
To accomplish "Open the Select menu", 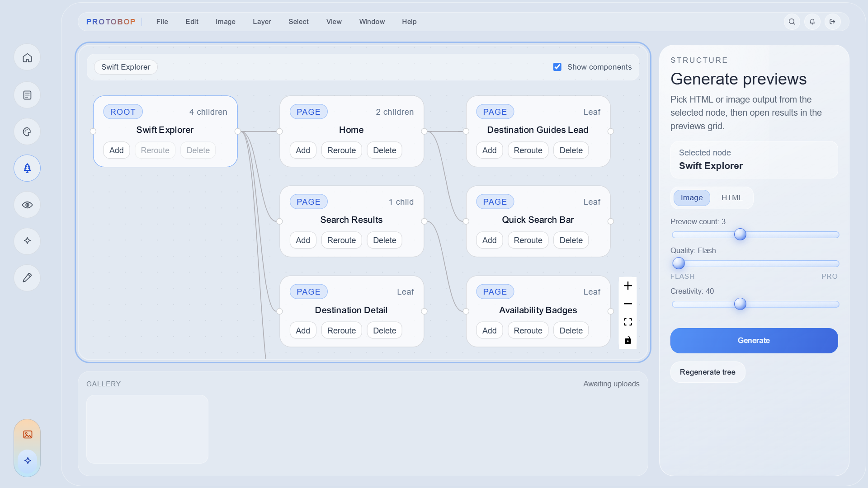I will [298, 22].
